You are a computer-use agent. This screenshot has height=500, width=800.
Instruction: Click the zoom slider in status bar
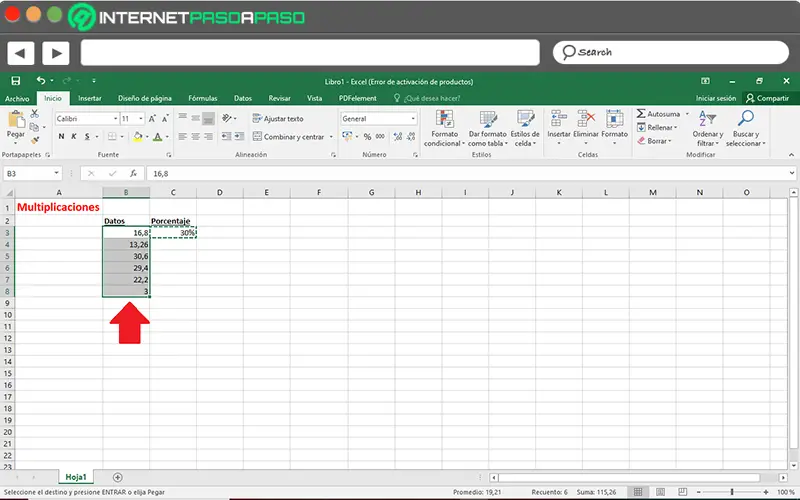(732, 492)
